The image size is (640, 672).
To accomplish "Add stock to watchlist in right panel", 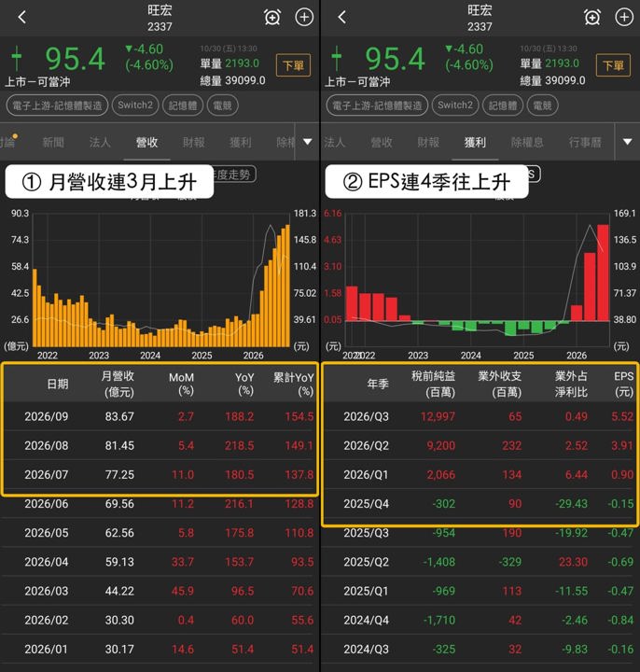I will (x=624, y=17).
